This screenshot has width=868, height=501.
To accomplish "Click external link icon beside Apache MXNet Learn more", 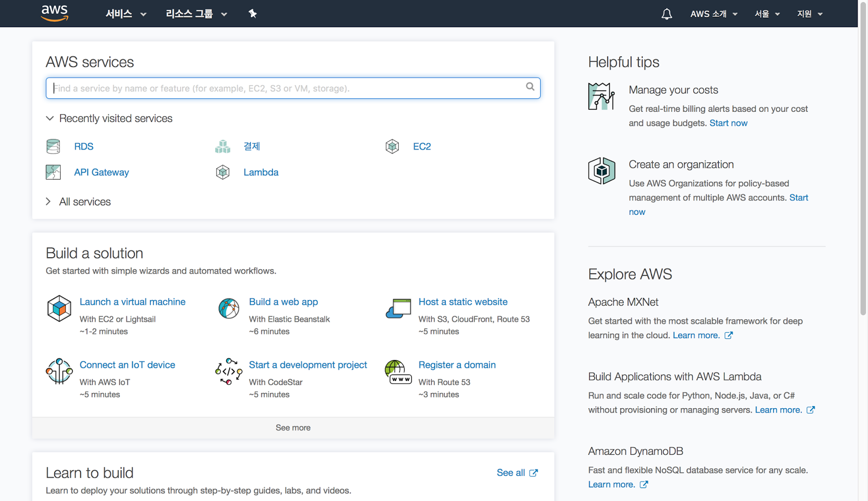I will [729, 335].
